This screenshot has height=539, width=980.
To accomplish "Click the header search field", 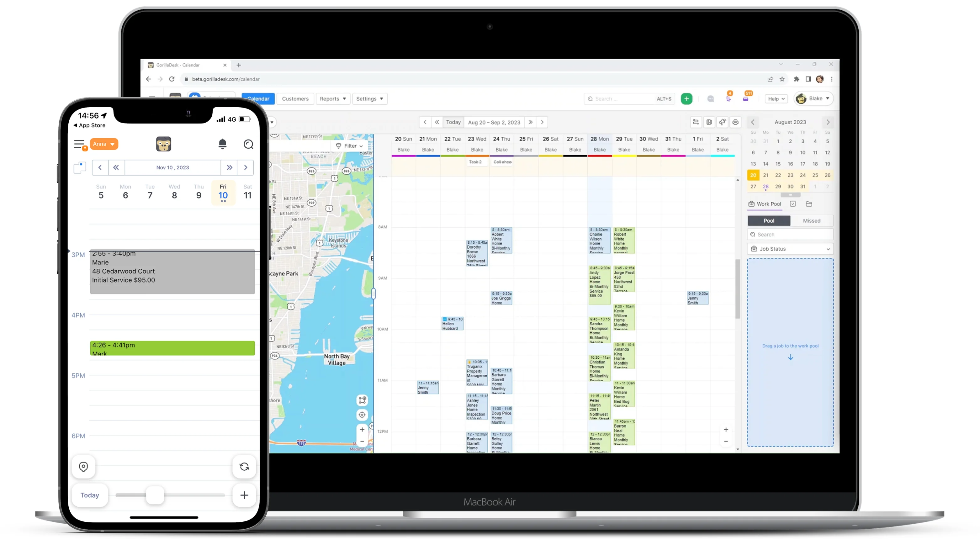I will click(x=629, y=99).
